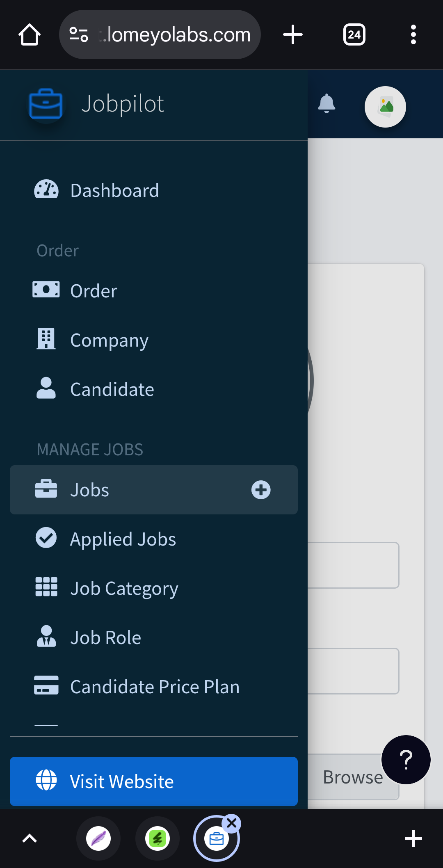This screenshot has width=443, height=868.
Task: Tap the browser home icon
Action: (30, 34)
